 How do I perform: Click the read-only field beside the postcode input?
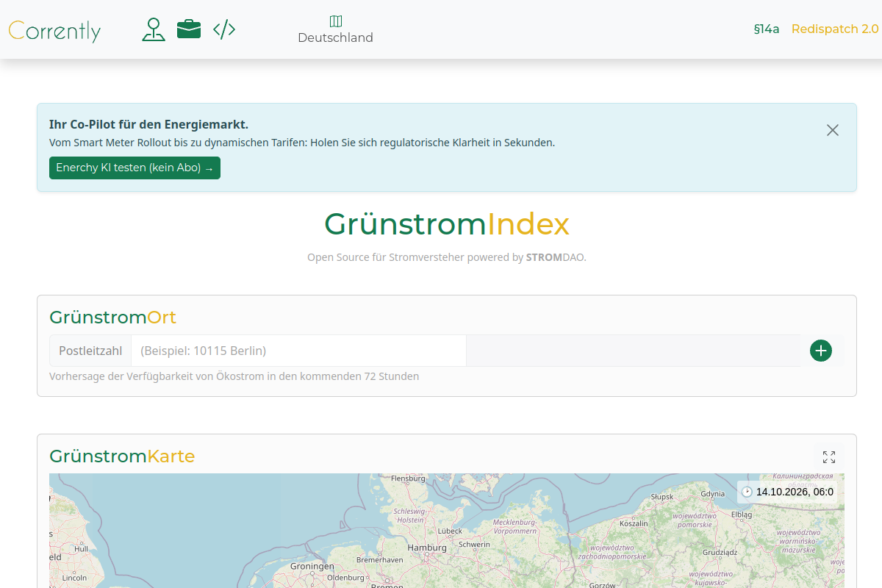(634, 351)
